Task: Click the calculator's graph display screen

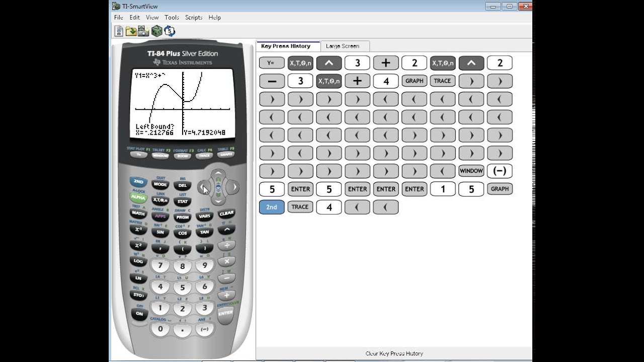Action: coord(183,105)
